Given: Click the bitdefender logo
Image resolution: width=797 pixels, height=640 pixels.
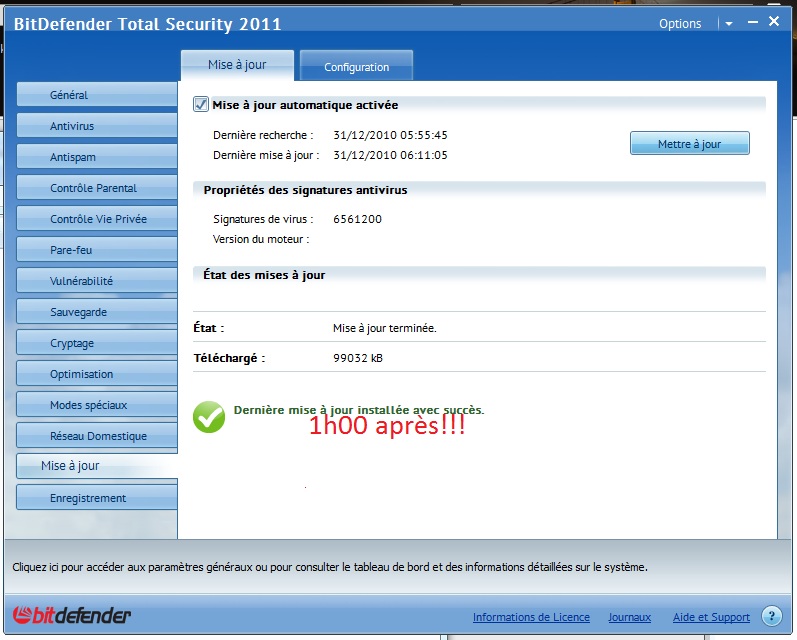Looking at the screenshot, I should pyautogui.click(x=72, y=615).
